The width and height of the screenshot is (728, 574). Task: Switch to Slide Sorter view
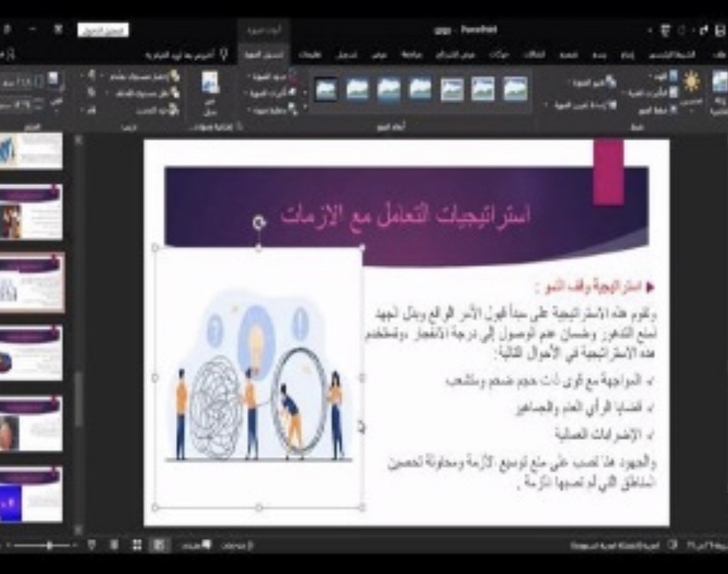pyautogui.click(x=136, y=545)
